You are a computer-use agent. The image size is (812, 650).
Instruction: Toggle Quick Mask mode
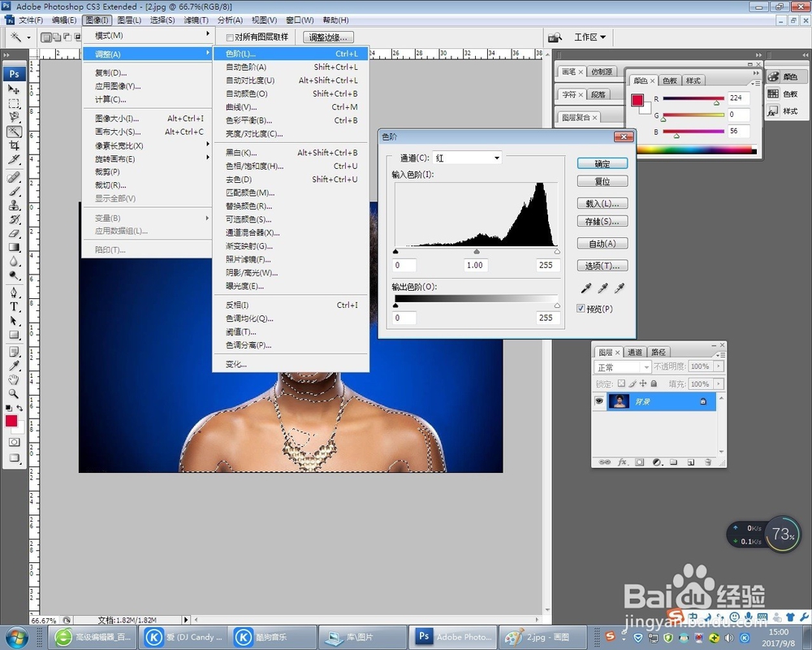click(x=14, y=442)
